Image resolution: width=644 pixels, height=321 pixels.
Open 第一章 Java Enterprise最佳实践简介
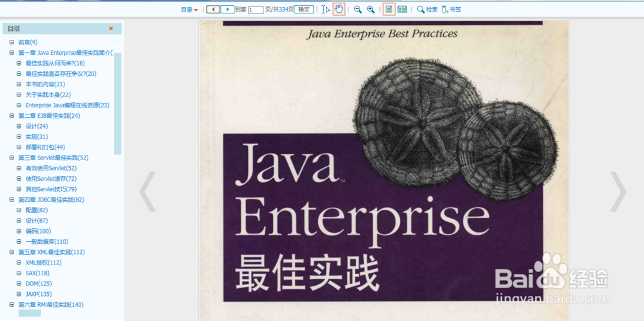(65, 53)
